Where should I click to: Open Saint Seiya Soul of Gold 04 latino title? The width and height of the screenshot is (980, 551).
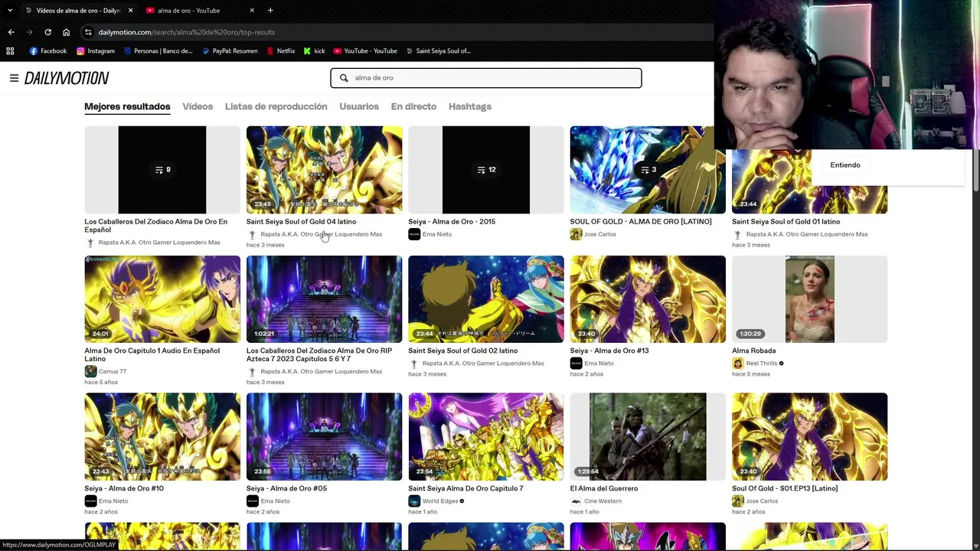point(301,222)
